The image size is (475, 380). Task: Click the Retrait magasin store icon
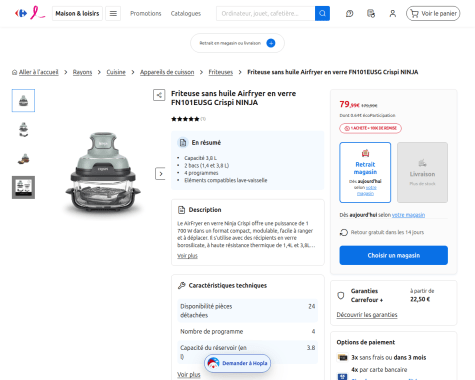point(365,153)
